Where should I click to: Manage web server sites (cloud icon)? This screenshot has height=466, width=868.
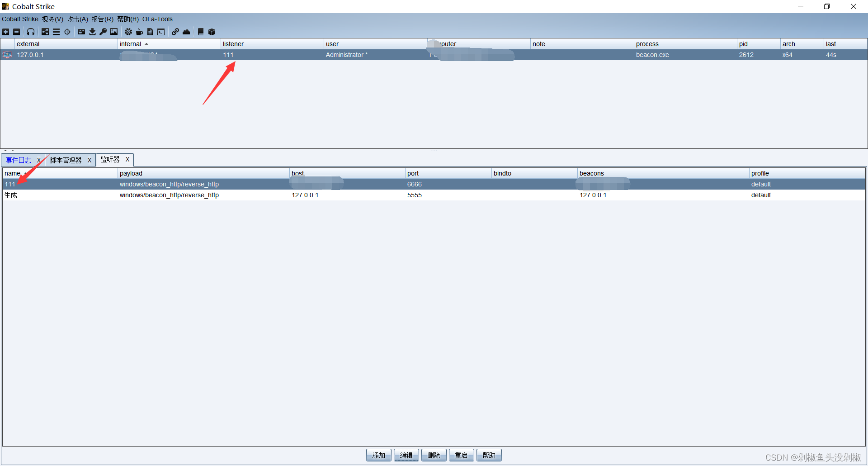(186, 32)
